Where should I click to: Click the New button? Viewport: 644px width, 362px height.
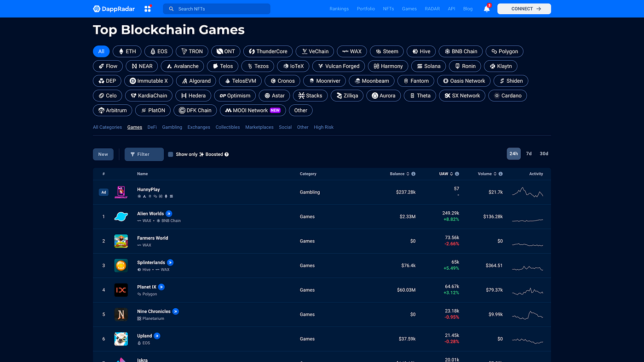tap(103, 154)
